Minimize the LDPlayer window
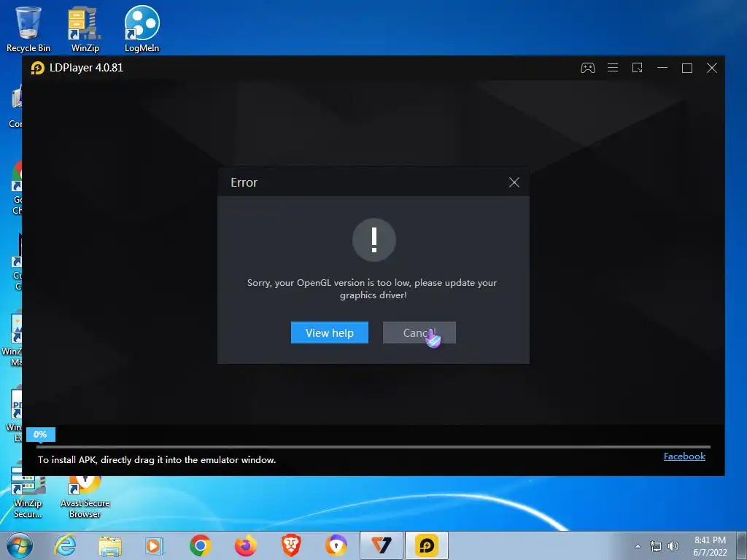Screen dimensions: 747x560 pos(662,68)
